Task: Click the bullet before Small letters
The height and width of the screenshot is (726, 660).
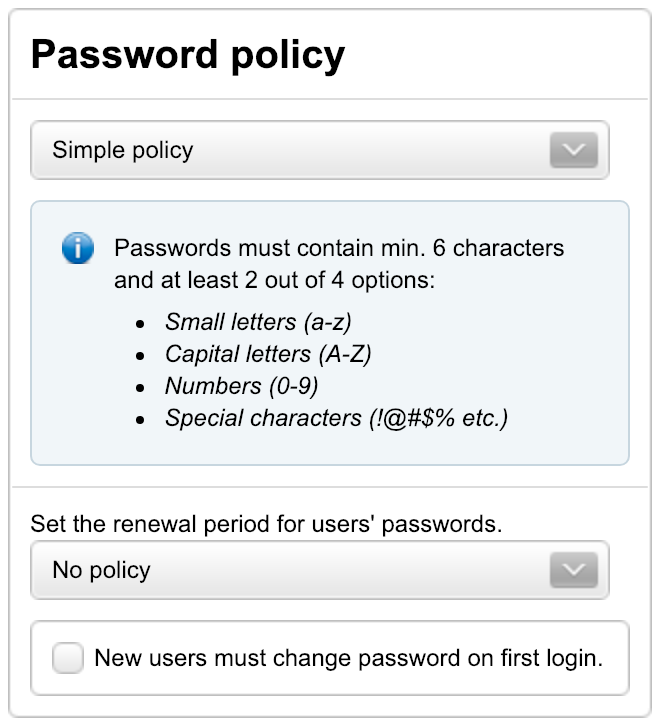Action: click(140, 324)
